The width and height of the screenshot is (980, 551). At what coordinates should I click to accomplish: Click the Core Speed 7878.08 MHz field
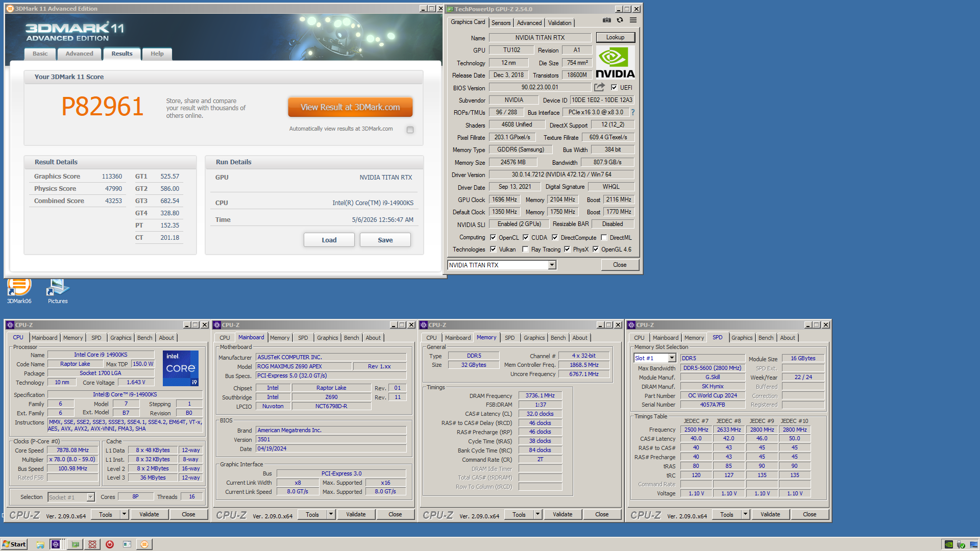pyautogui.click(x=72, y=450)
